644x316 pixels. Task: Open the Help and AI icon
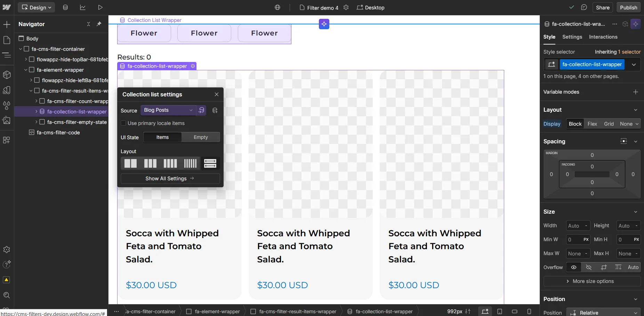coord(7,264)
